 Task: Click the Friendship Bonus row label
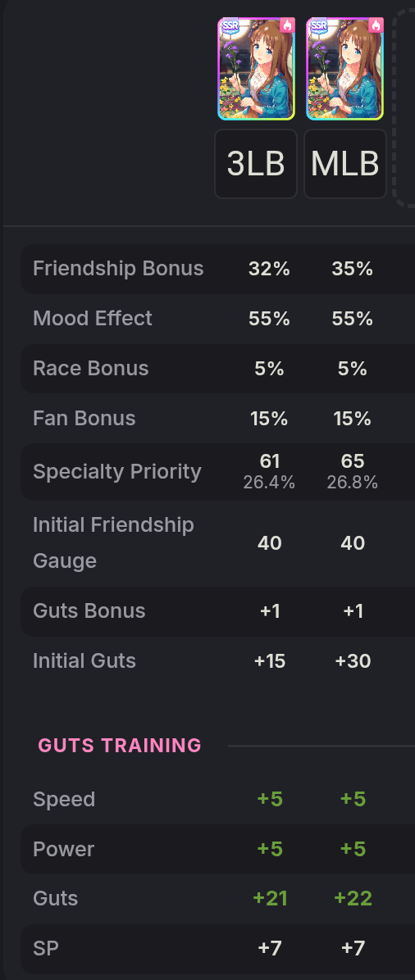point(118,269)
